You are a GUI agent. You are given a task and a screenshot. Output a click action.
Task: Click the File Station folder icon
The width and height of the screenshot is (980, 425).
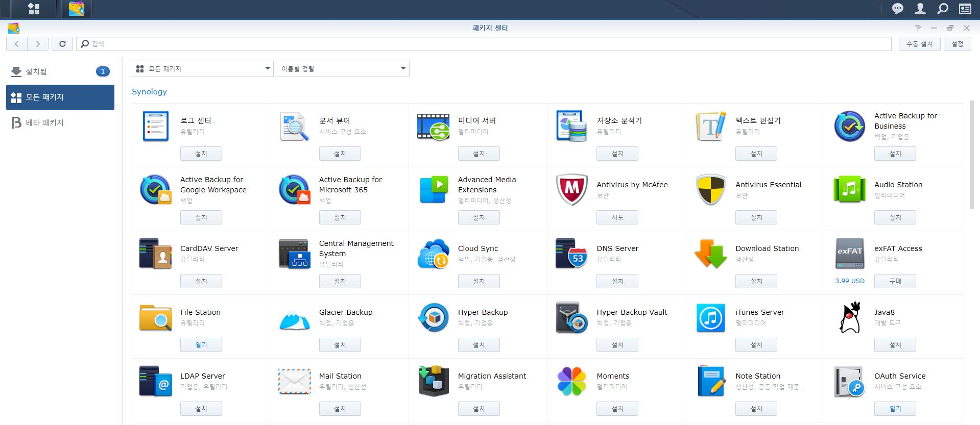(156, 318)
